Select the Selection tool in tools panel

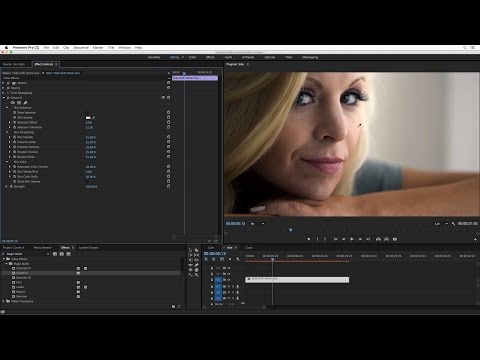pos(190,250)
